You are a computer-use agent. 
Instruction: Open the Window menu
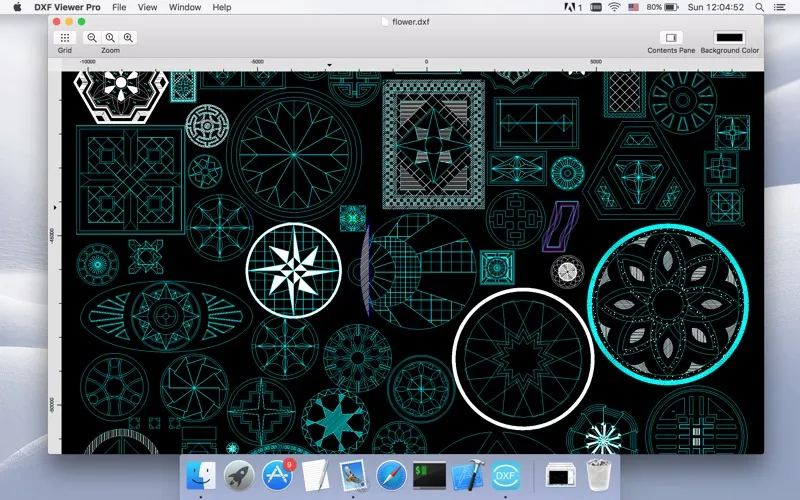pos(185,7)
